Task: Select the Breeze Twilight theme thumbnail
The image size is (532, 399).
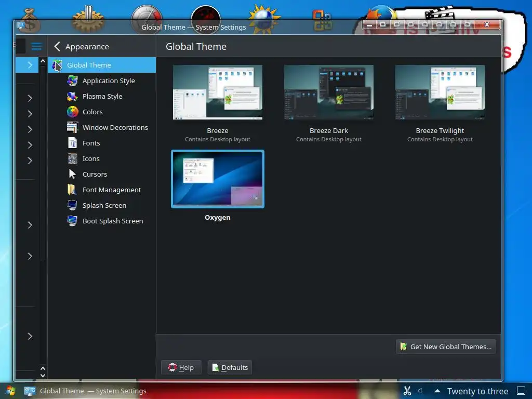Action: pyautogui.click(x=440, y=92)
